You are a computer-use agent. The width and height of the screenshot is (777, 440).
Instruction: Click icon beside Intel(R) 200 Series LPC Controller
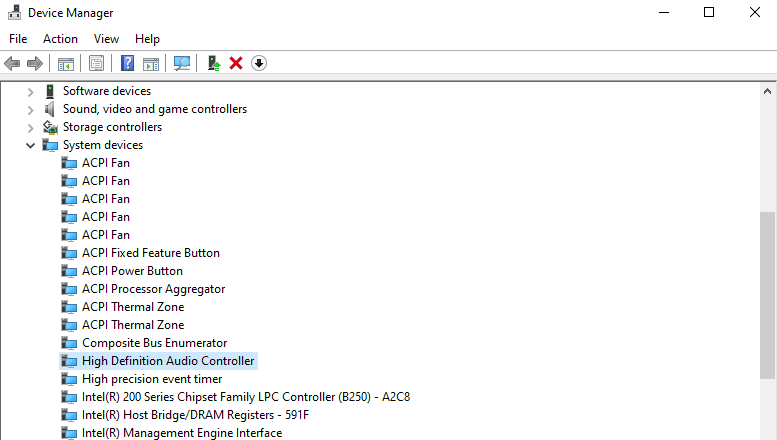[69, 397]
